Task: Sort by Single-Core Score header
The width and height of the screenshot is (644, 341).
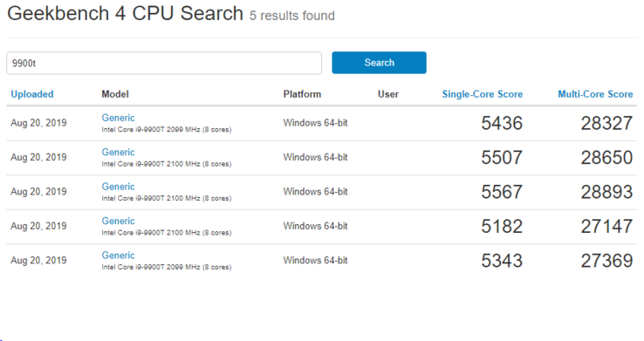Action: [483, 94]
